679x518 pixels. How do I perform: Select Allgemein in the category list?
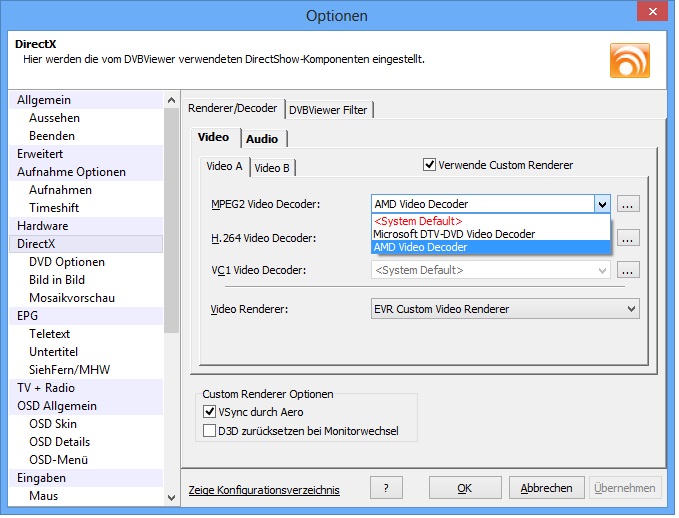87,100
